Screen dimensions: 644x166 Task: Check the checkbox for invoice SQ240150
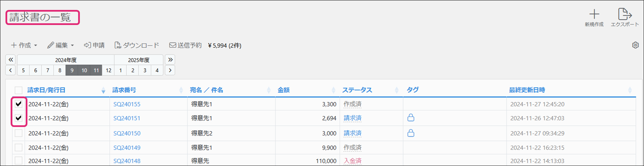(19, 133)
